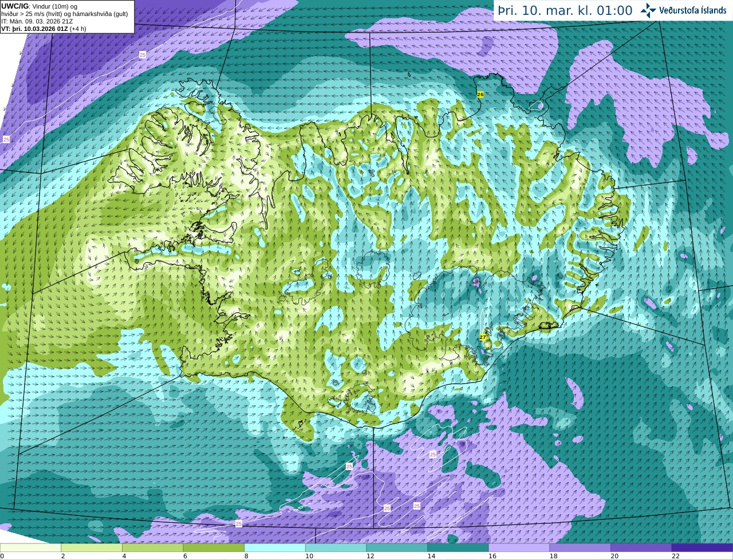Image resolution: width=733 pixels, height=560 pixels.
Task: Pick the 20–22 violet legend swatch
Action: pos(641,547)
